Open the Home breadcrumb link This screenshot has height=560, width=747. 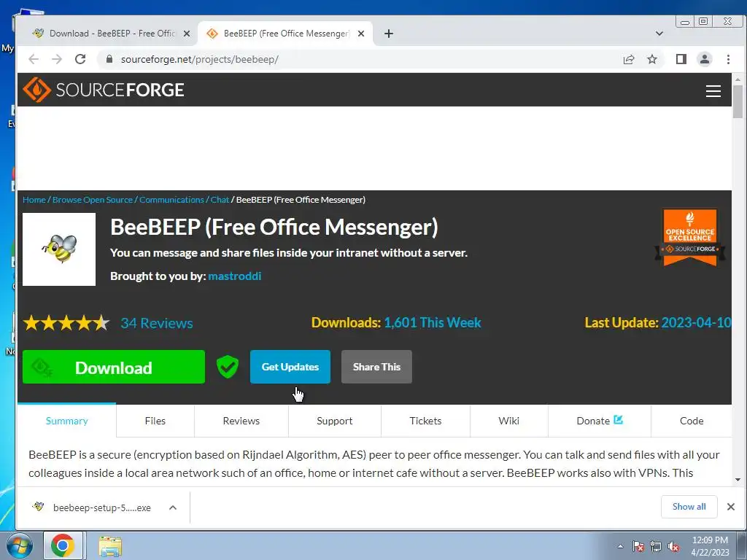(x=34, y=200)
